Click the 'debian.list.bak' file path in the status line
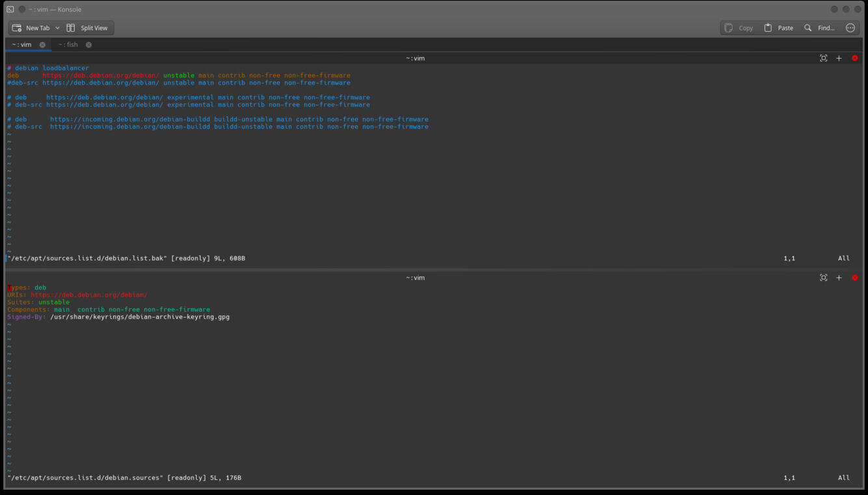Screen dimensions: 868x495 tap(87, 258)
